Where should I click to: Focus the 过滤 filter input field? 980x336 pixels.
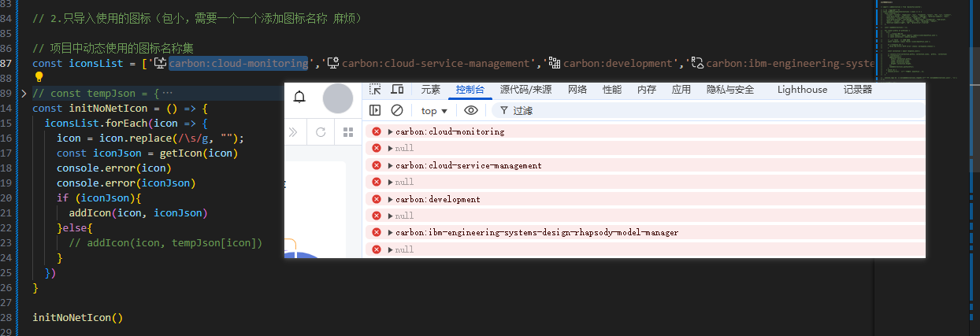pyautogui.click(x=709, y=111)
